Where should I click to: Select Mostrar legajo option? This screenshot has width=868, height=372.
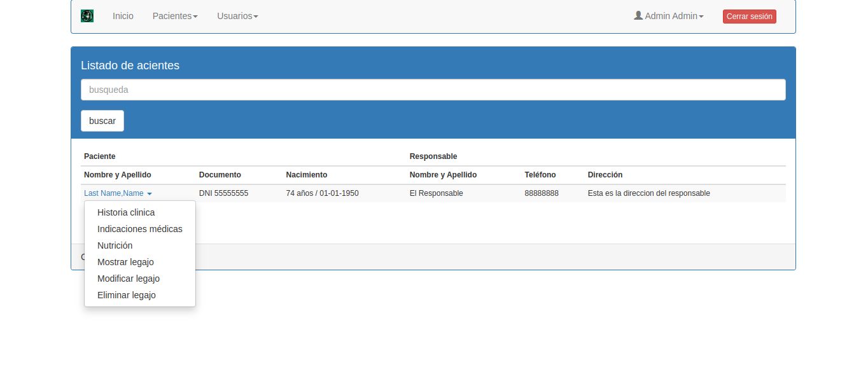pyautogui.click(x=125, y=262)
